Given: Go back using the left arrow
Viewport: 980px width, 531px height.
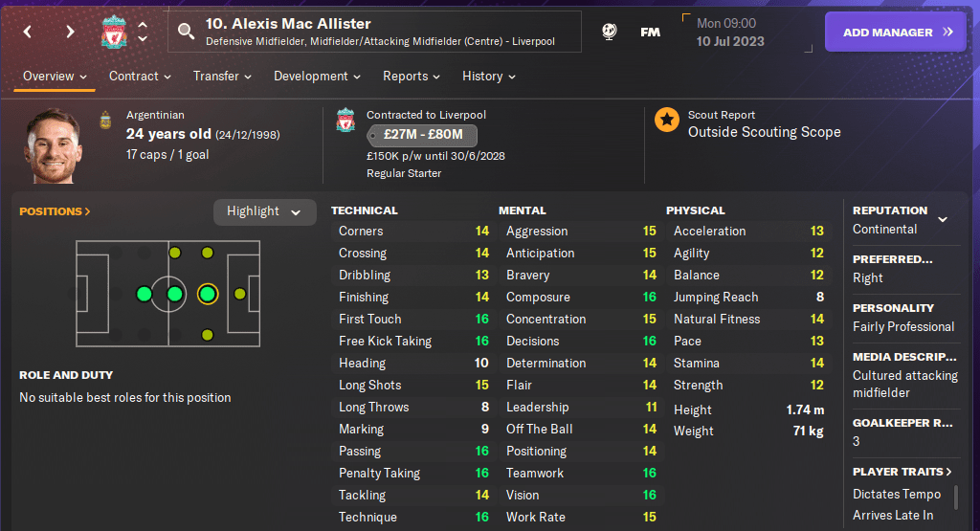Looking at the screenshot, I should [28, 32].
